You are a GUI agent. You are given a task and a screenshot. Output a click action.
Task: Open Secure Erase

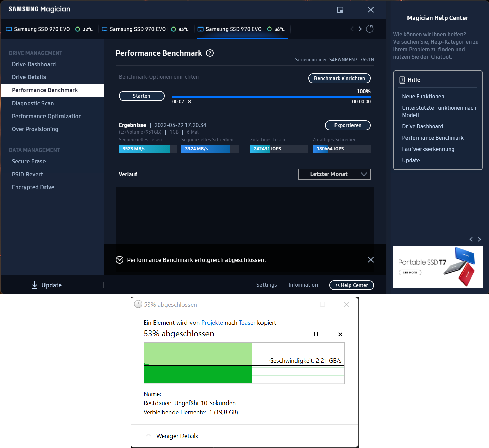[x=29, y=161]
